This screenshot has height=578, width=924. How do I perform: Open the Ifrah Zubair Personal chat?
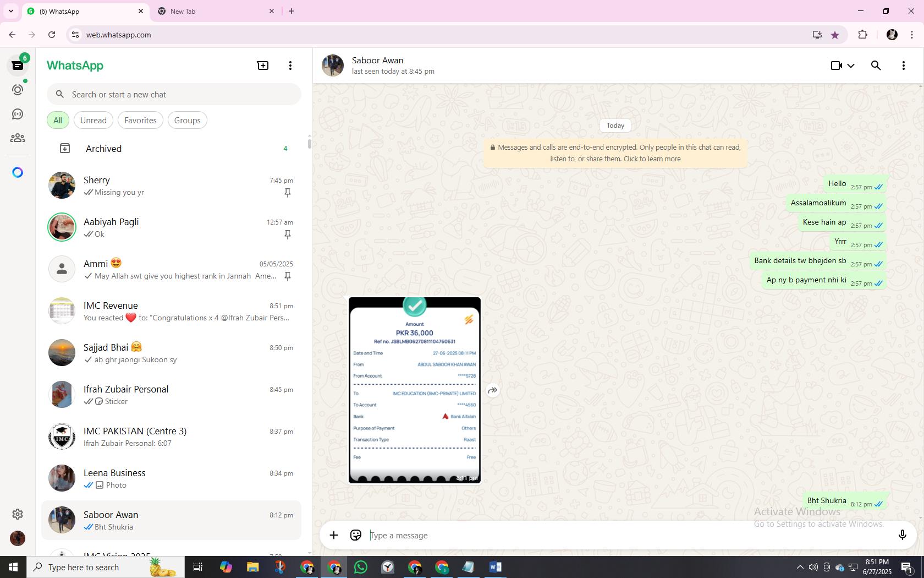coord(172,395)
